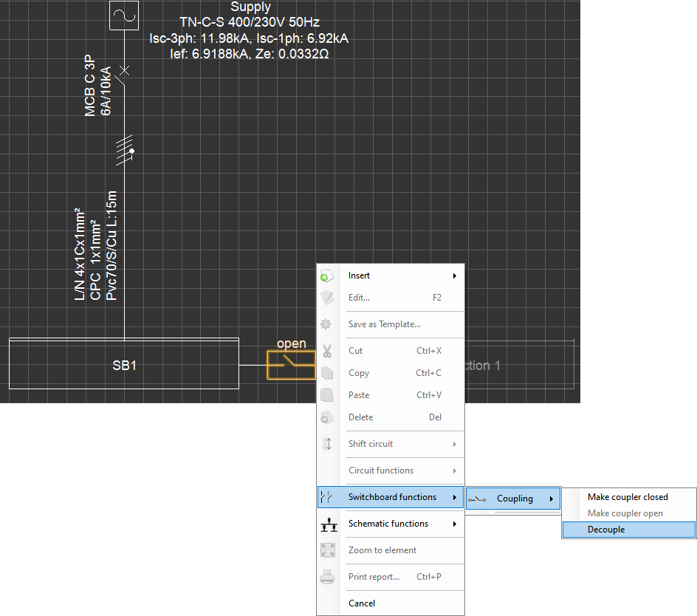Viewport: 697px width, 616px height.
Task: Choose Make coupler open
Action: click(629, 513)
